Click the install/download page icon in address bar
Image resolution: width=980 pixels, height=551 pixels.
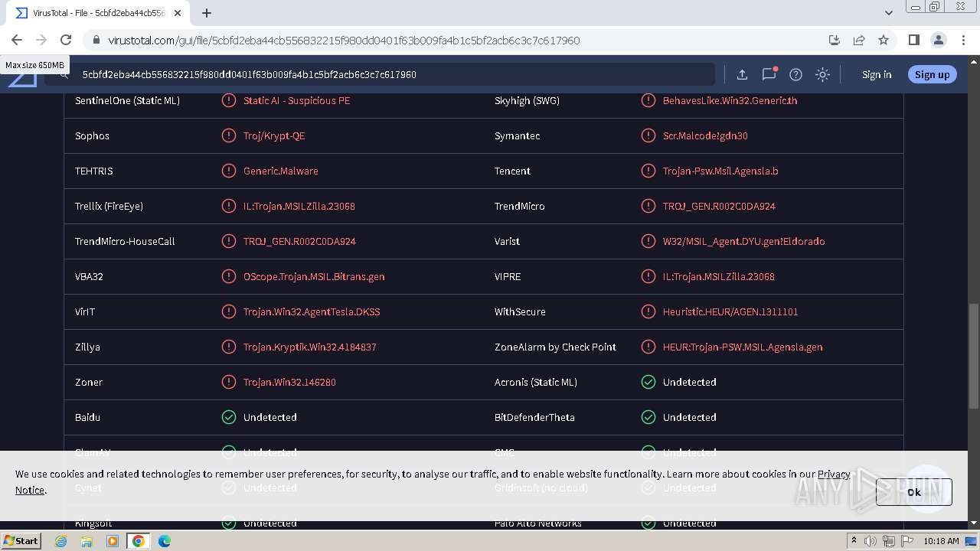(835, 40)
